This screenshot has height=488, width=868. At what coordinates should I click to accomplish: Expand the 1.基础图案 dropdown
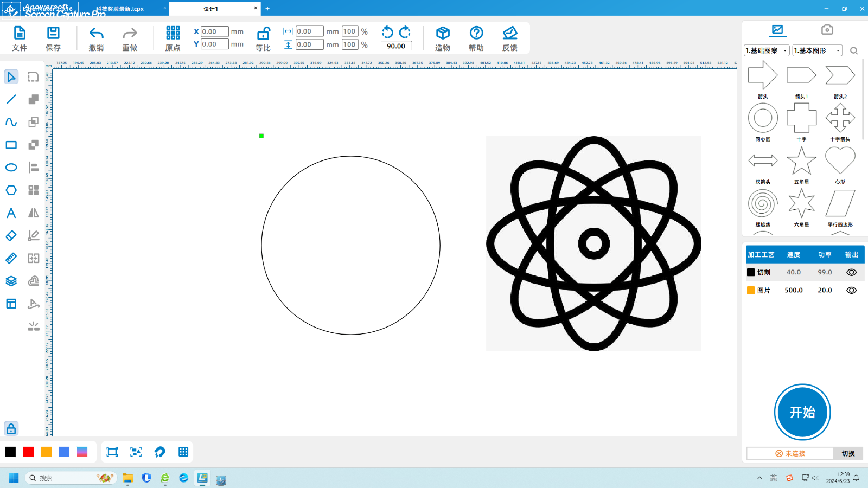[767, 50]
